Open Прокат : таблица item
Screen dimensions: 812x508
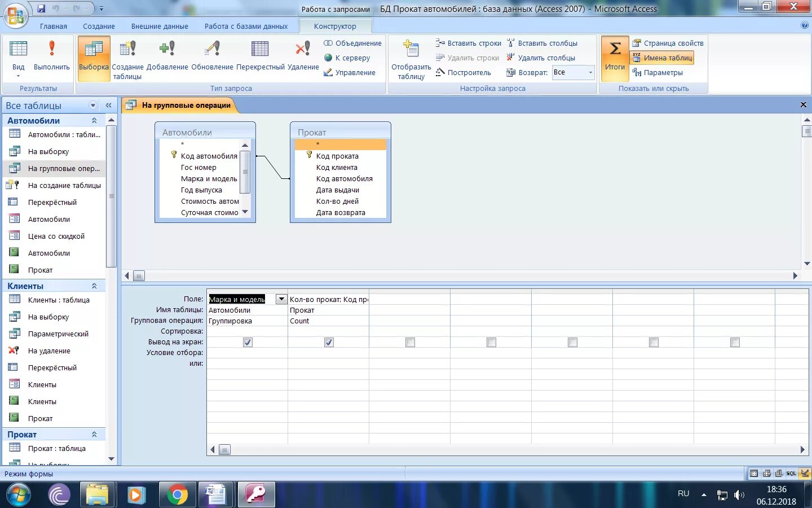point(55,448)
